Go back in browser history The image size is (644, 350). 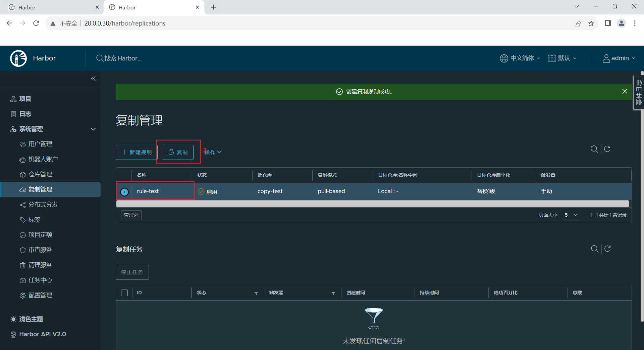click(9, 23)
